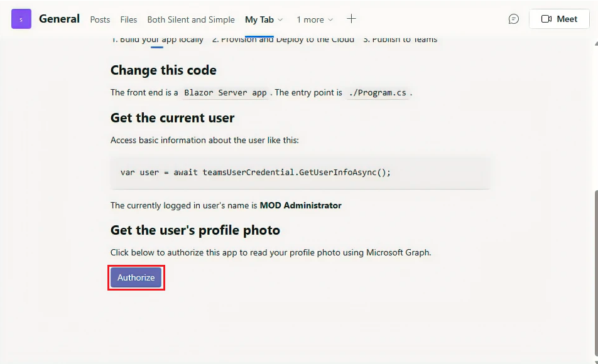This screenshot has width=598, height=364.
Task: Expand the chevron next to "1 more"
Action: (332, 20)
